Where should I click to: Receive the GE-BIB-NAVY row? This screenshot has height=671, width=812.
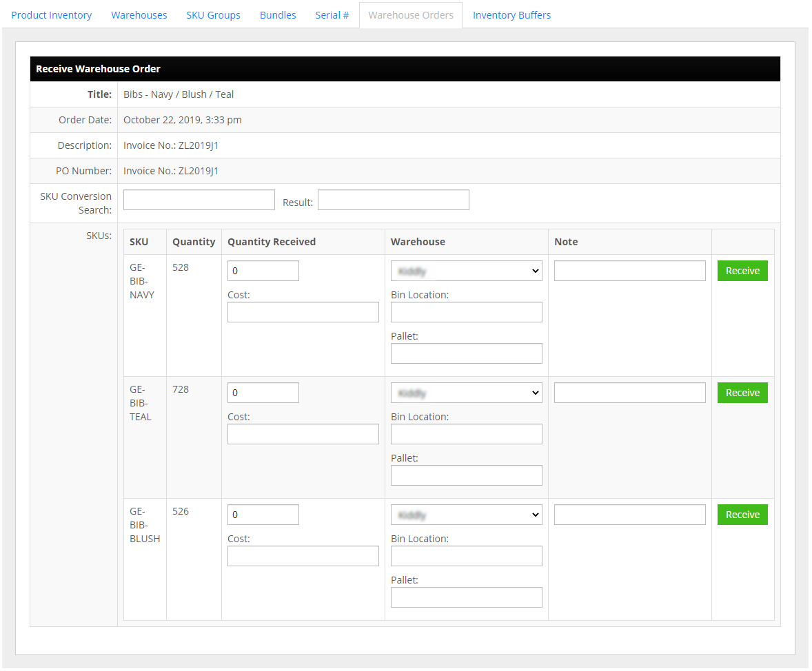(742, 271)
